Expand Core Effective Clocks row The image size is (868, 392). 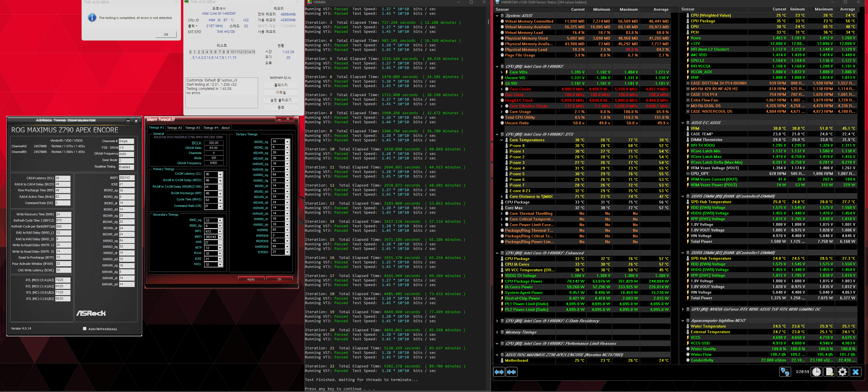(x=501, y=106)
